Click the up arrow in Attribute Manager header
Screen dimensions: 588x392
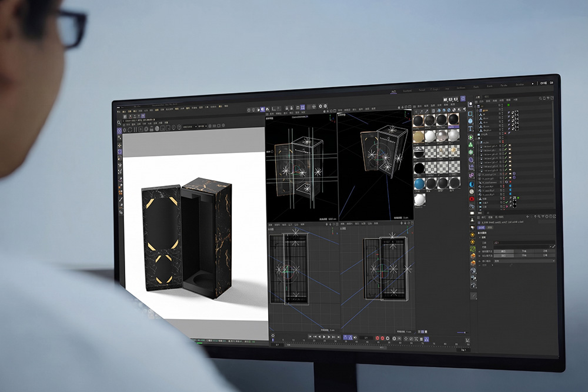[x=535, y=217]
